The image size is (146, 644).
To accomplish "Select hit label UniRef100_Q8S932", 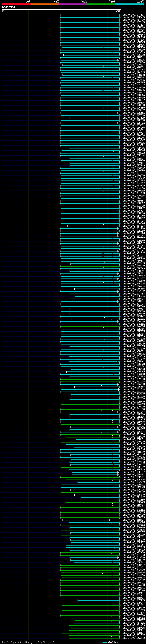I will click(x=134, y=110).
